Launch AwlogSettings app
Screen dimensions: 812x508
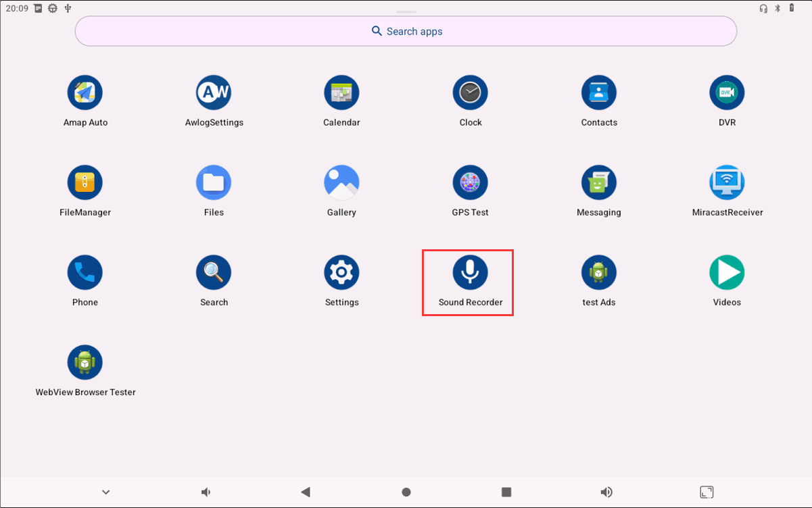(x=214, y=93)
